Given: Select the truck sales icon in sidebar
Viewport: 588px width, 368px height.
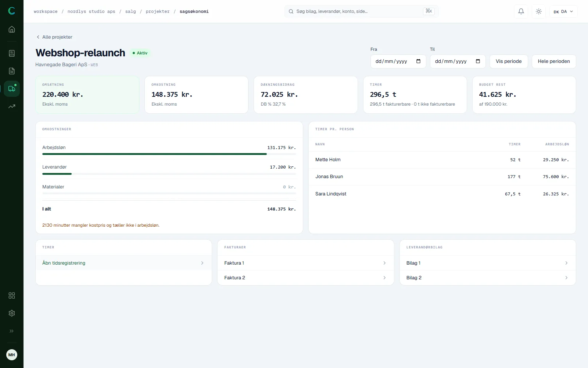Looking at the screenshot, I should click(x=12, y=89).
